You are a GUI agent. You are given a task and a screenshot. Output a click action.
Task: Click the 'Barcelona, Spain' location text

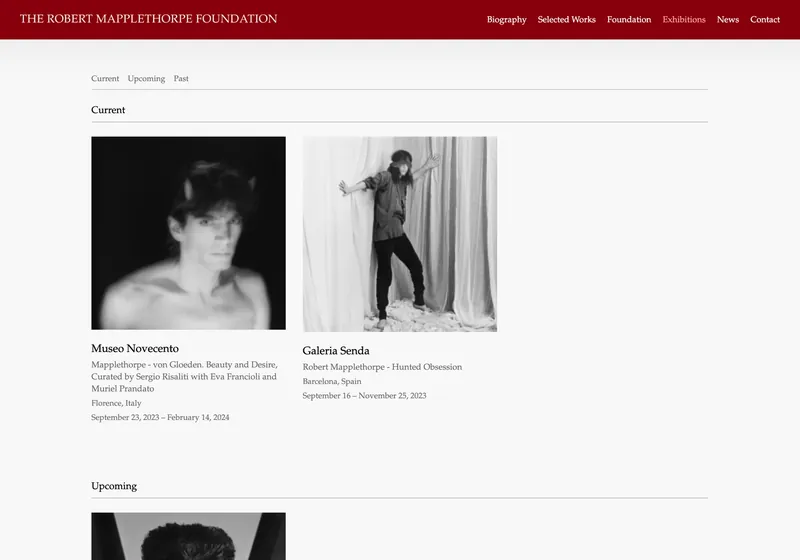click(332, 381)
